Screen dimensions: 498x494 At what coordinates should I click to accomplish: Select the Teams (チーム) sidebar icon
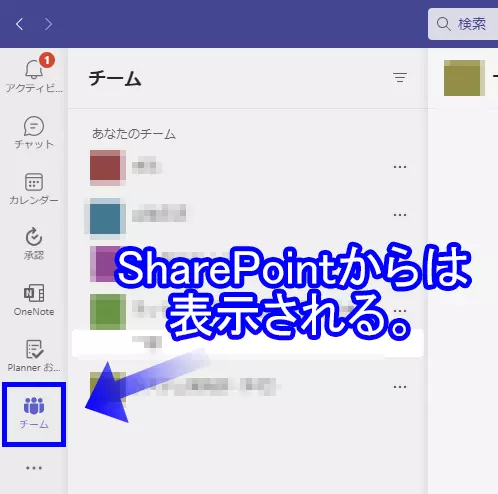click(34, 414)
